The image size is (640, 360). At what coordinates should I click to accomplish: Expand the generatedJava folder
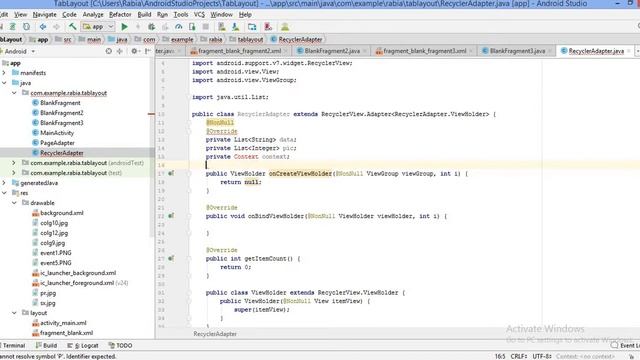[x=4, y=183]
